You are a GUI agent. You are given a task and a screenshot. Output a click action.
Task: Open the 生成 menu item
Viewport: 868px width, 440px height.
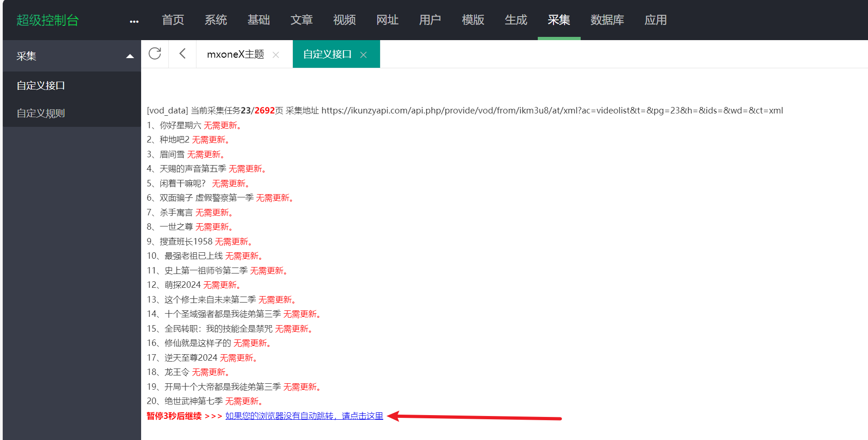516,20
